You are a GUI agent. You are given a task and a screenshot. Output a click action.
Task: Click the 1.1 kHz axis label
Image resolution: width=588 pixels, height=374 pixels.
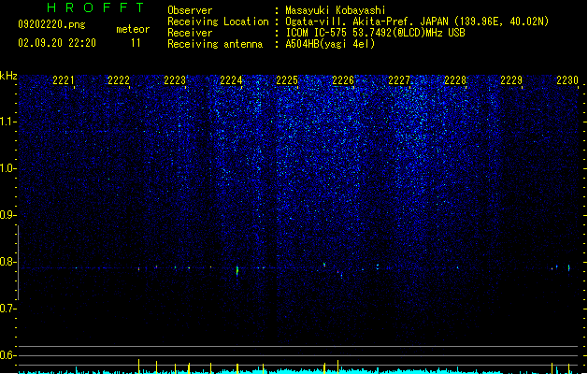[7, 122]
